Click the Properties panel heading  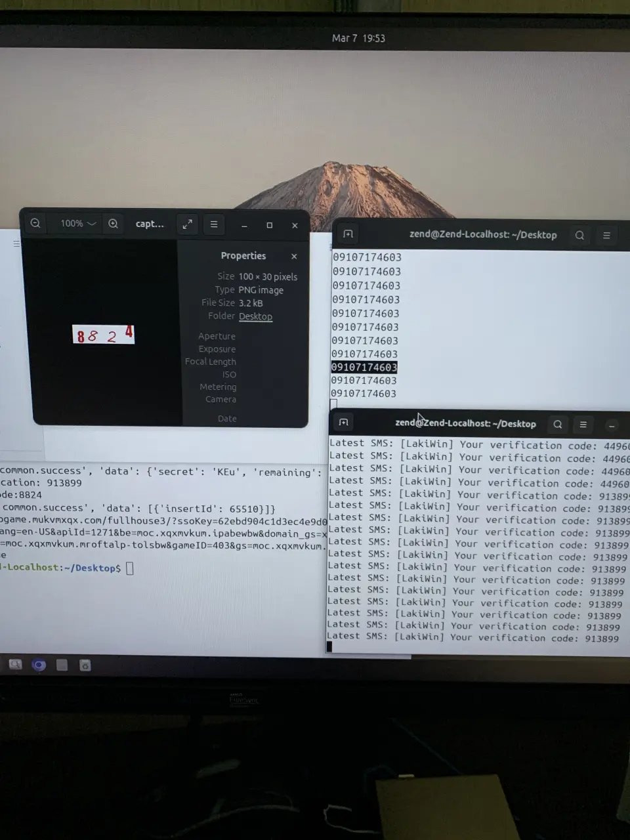tap(243, 256)
